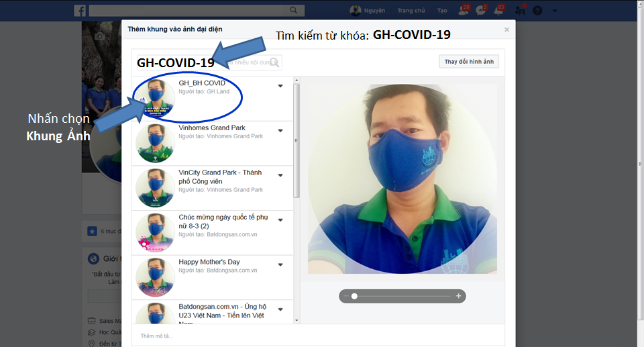Click the location pin Đến từ icon
The image size is (644, 347).
(x=92, y=343)
